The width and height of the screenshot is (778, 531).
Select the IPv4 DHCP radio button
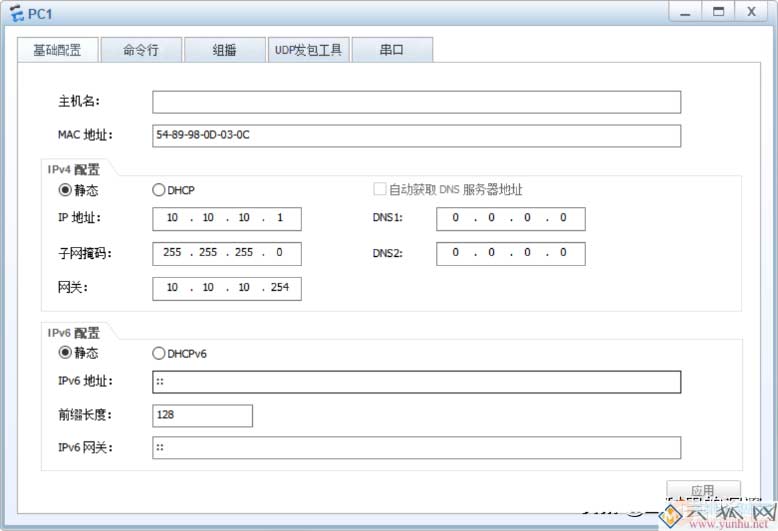(158, 190)
